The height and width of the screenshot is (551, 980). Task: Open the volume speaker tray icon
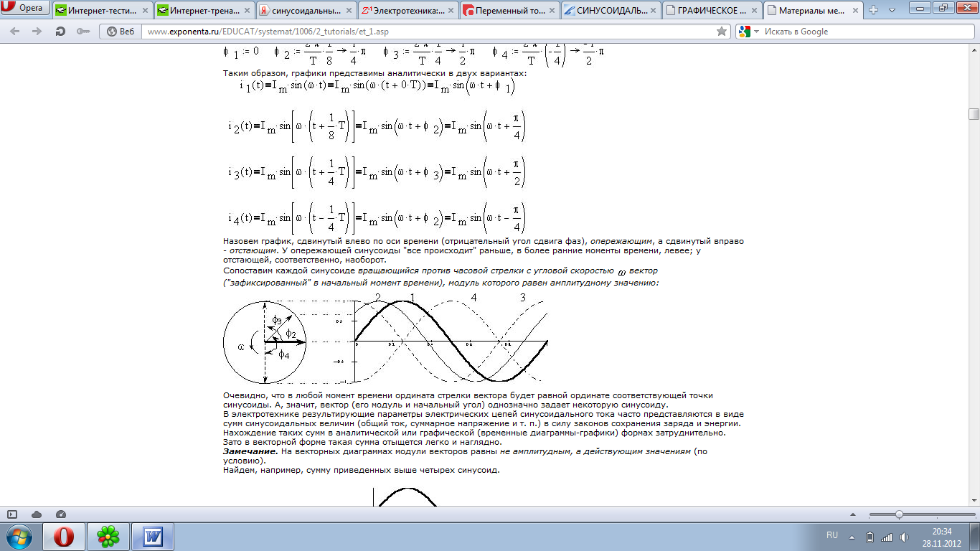905,537
